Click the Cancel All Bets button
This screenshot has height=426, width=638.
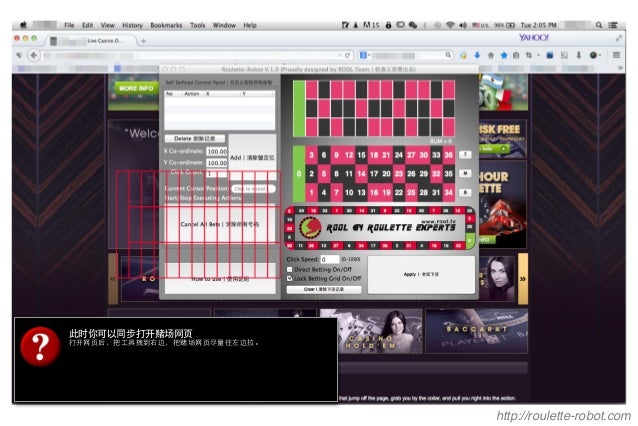click(x=220, y=224)
